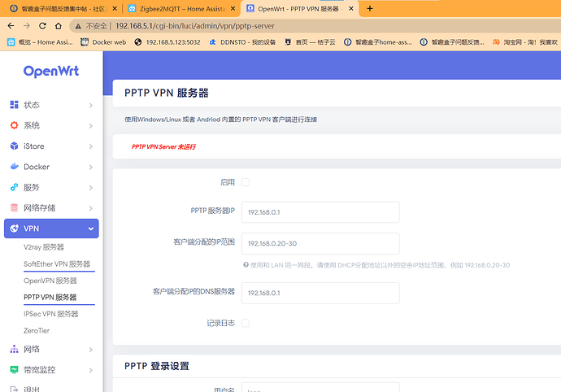
Task: Click the logout icon in sidebar
Action: click(x=15, y=389)
